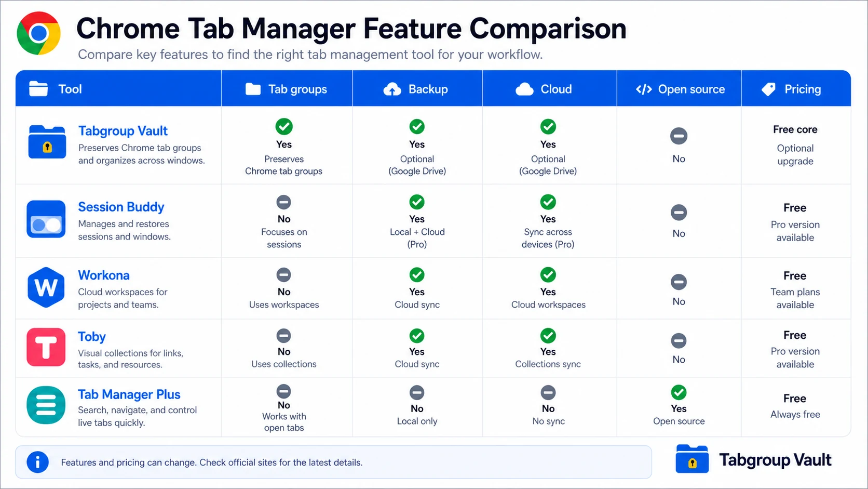Image resolution: width=868 pixels, height=489 pixels.
Task: Click 'Sync across devices (Pro)' text
Action: point(548,238)
